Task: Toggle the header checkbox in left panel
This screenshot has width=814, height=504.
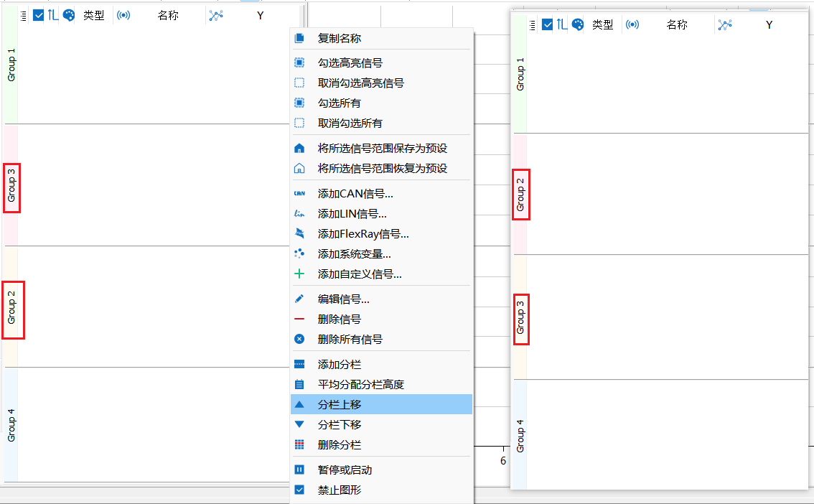Action: click(39, 15)
